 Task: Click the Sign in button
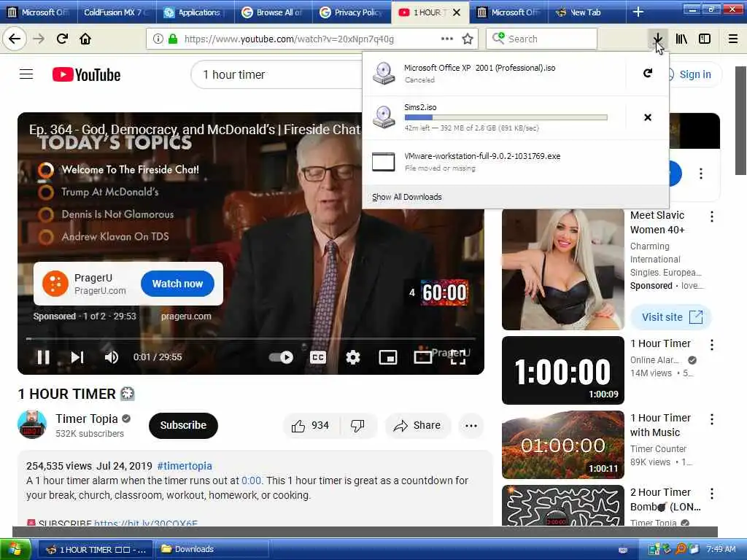pyautogui.click(x=694, y=74)
